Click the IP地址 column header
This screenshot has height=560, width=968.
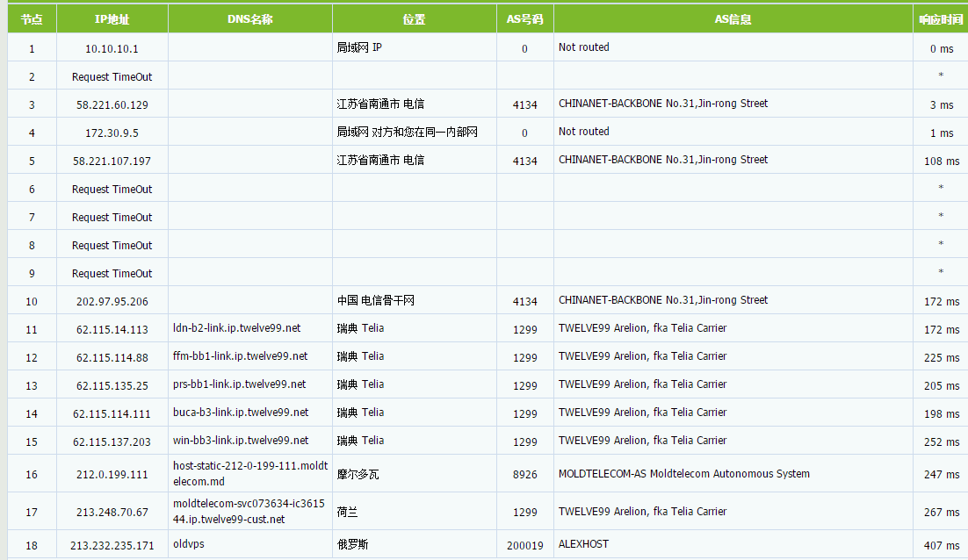point(112,19)
